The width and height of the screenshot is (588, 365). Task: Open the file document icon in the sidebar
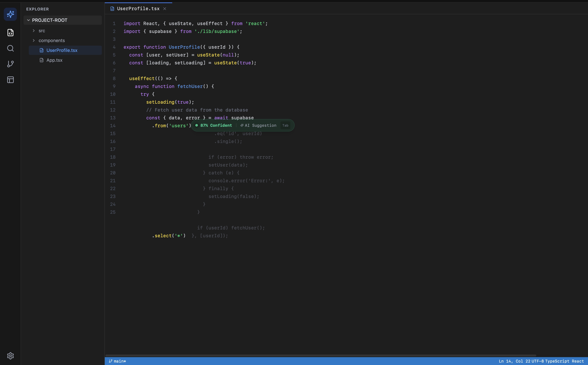pyautogui.click(x=10, y=33)
